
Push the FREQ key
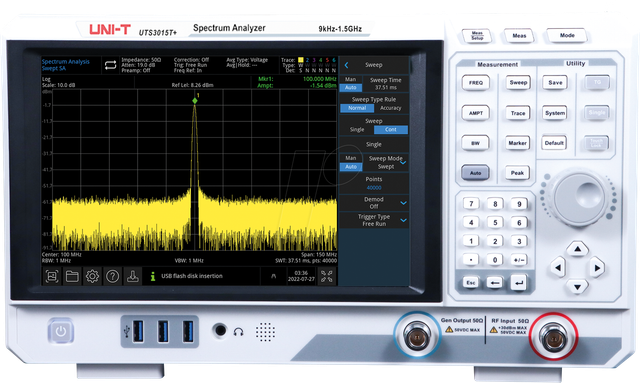pyautogui.click(x=476, y=83)
